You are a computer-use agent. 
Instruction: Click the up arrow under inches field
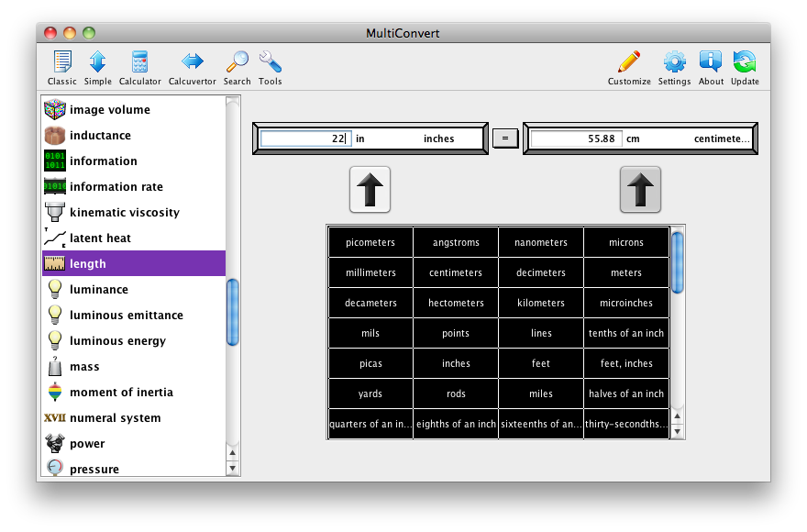tap(370, 190)
